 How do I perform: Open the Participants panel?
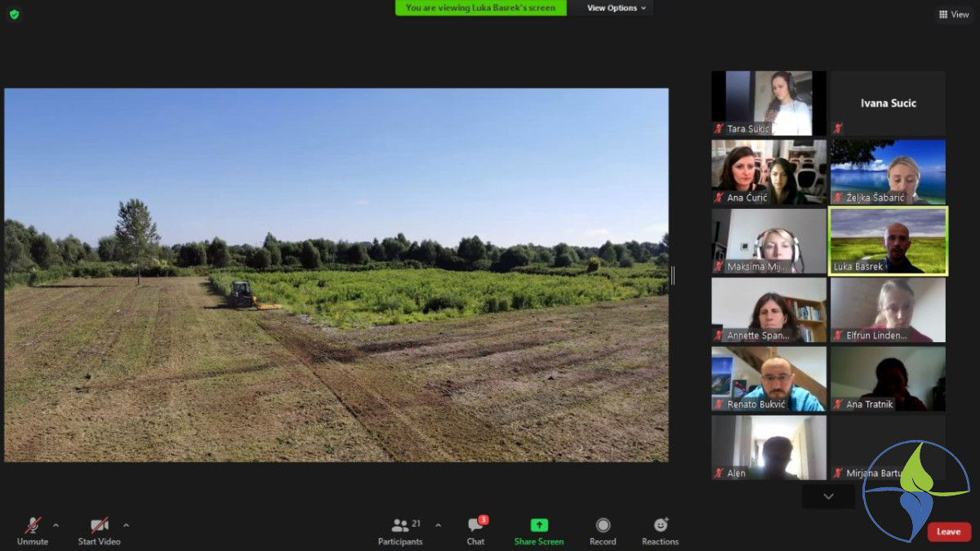(400, 530)
